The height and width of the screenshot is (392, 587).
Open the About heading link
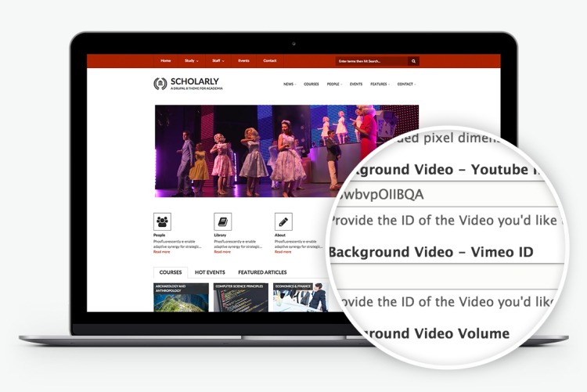click(x=280, y=236)
